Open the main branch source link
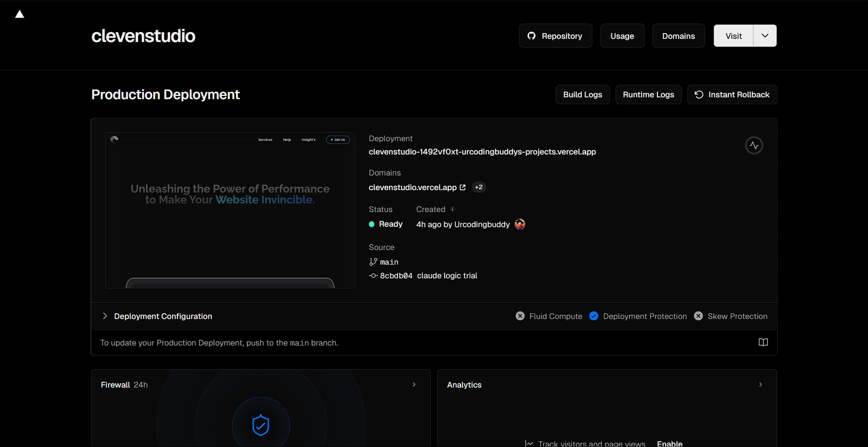This screenshot has width=868, height=447. (389, 262)
